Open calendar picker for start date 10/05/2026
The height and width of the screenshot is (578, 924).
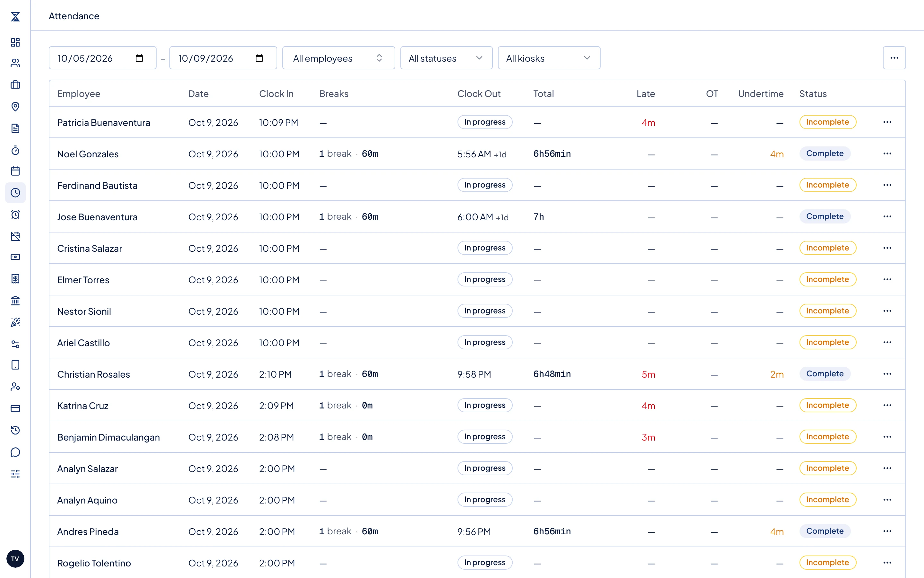139,58
